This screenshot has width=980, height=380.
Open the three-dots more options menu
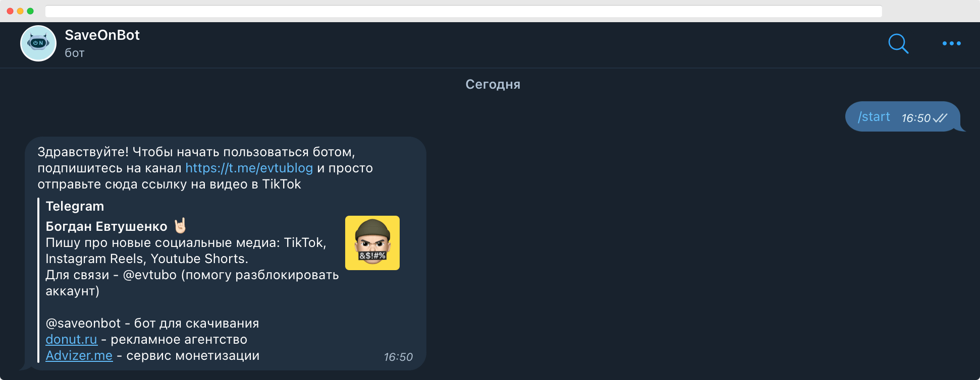pyautogui.click(x=951, y=44)
